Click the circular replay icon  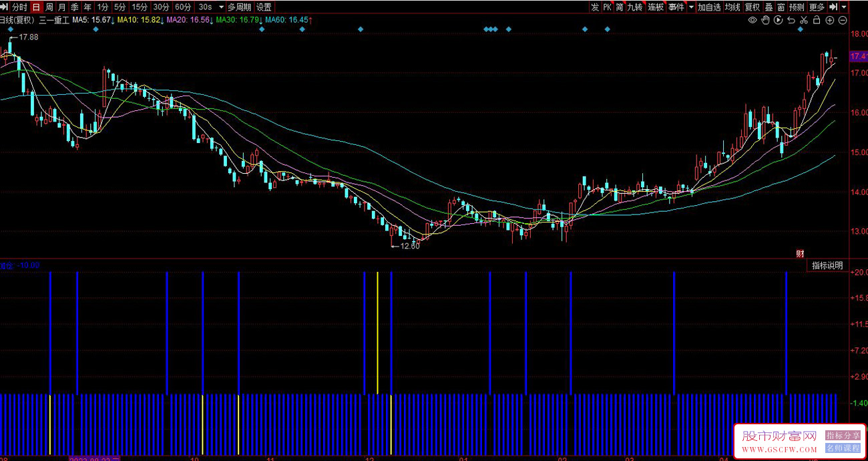click(x=779, y=20)
